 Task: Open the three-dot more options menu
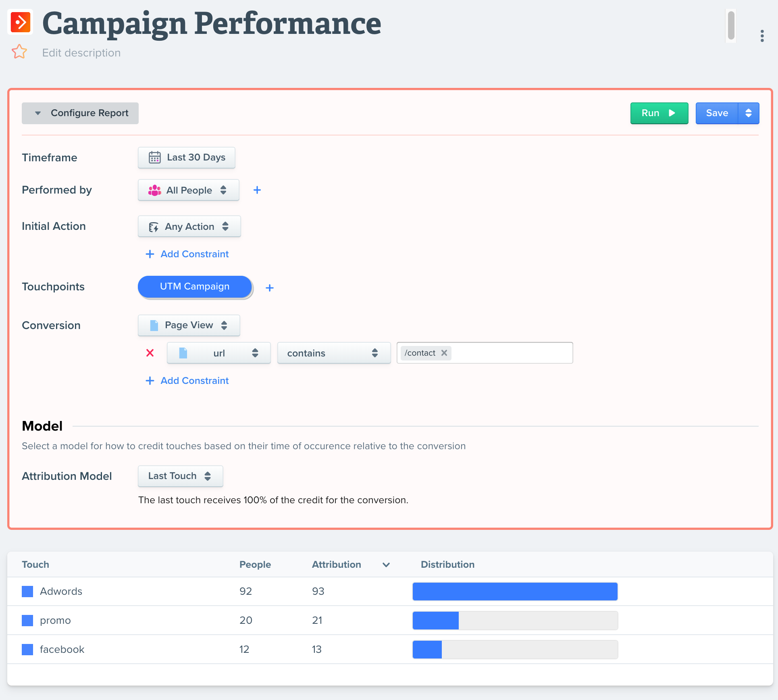point(762,36)
